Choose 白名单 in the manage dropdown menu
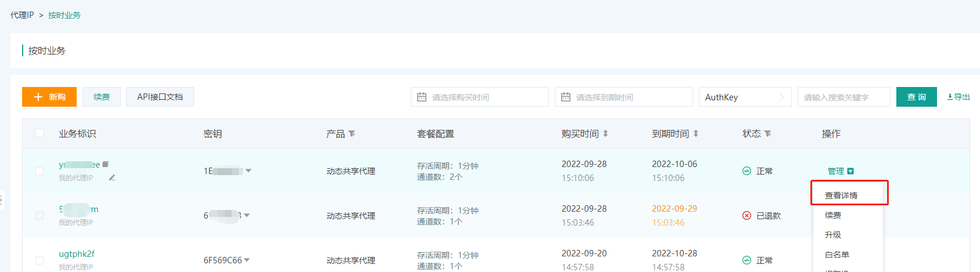Screen dimensions: 980x272 pyautogui.click(x=837, y=255)
